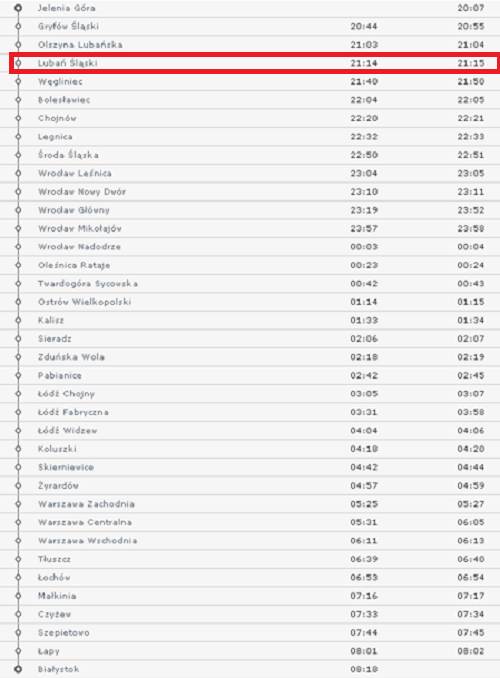Click the Bolesławiec arrival time 22:04
The width and height of the screenshot is (500, 678).
[364, 100]
